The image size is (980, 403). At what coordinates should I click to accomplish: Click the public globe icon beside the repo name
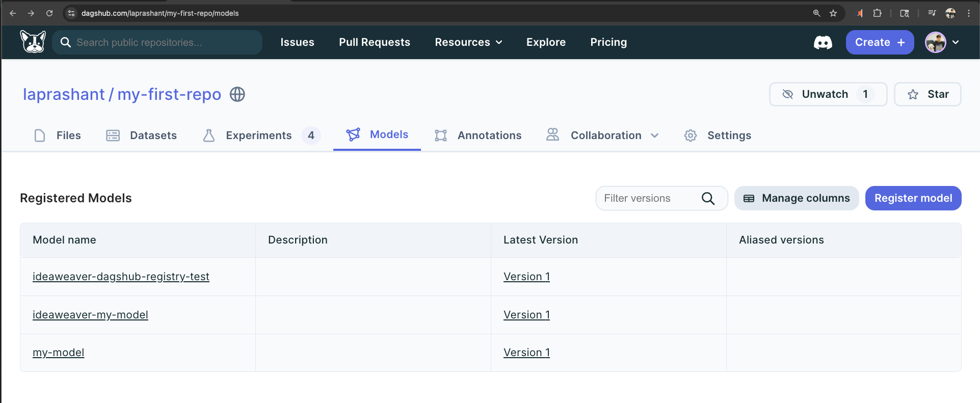(x=237, y=94)
